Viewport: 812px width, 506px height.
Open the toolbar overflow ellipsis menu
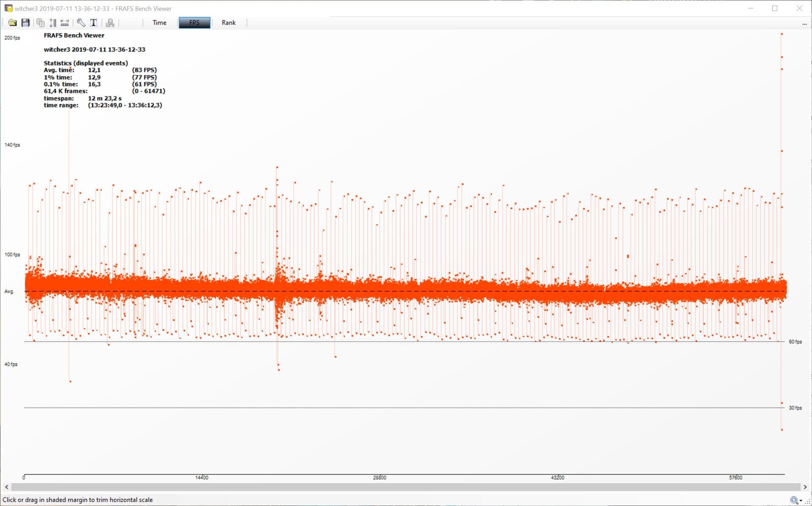click(x=804, y=24)
